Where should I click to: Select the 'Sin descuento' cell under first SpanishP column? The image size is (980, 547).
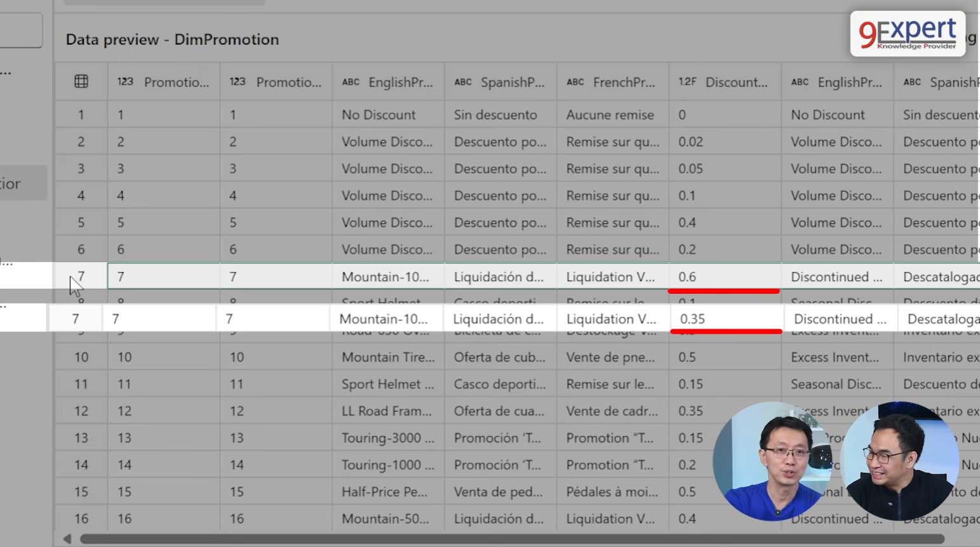pyautogui.click(x=495, y=115)
